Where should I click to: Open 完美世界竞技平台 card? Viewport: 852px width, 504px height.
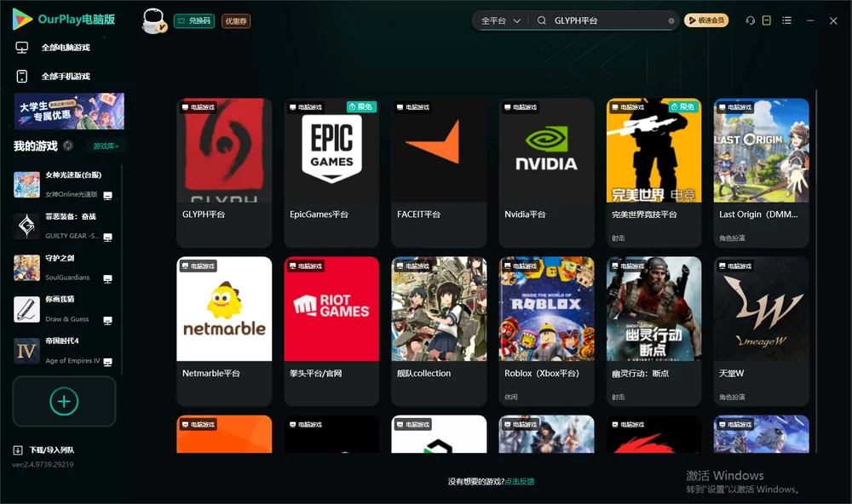(x=653, y=173)
